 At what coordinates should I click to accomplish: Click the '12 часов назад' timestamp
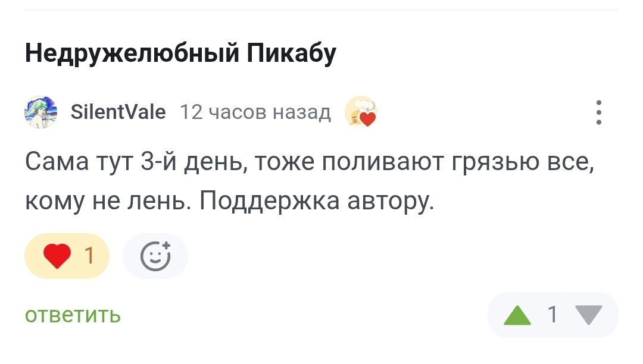(x=255, y=112)
